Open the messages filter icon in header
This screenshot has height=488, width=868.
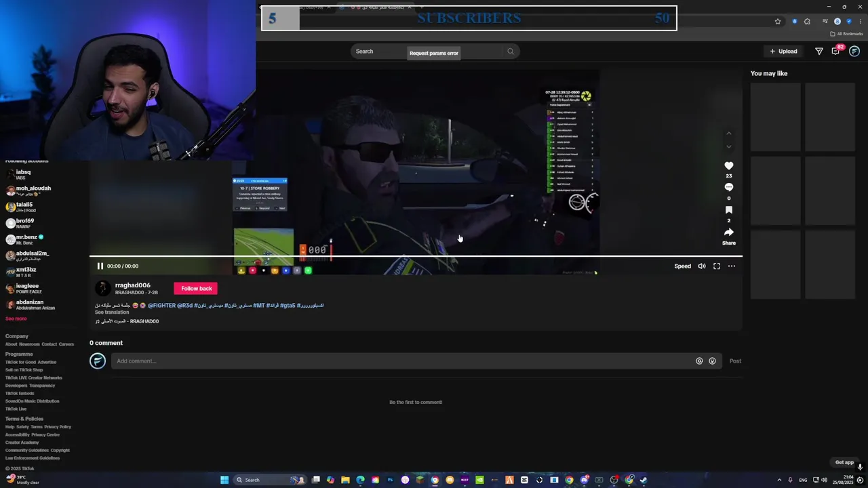819,52
